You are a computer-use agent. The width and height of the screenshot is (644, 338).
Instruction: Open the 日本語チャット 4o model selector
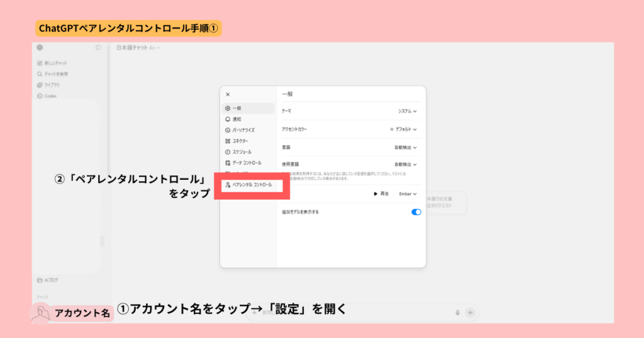pos(138,48)
